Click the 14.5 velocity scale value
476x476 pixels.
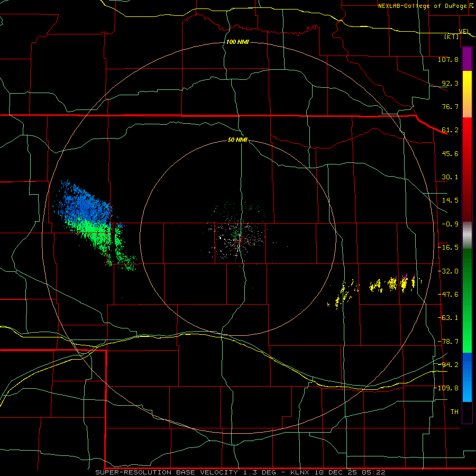pos(450,200)
